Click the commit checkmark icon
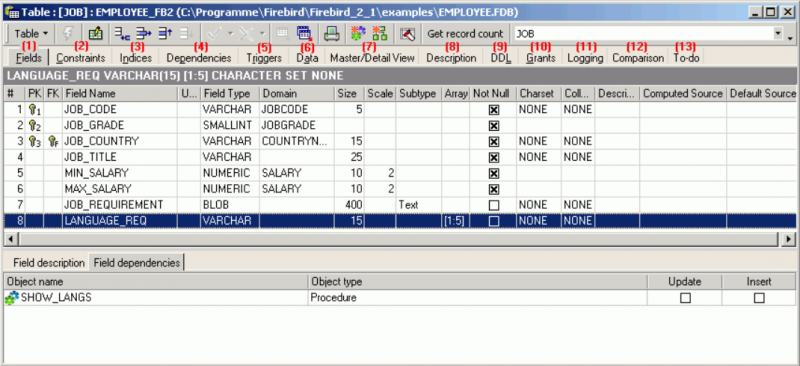The image size is (800, 366). (x=214, y=34)
